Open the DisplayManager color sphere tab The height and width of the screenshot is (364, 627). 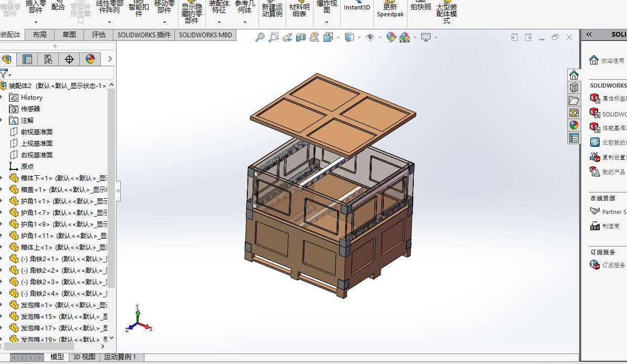90,59
